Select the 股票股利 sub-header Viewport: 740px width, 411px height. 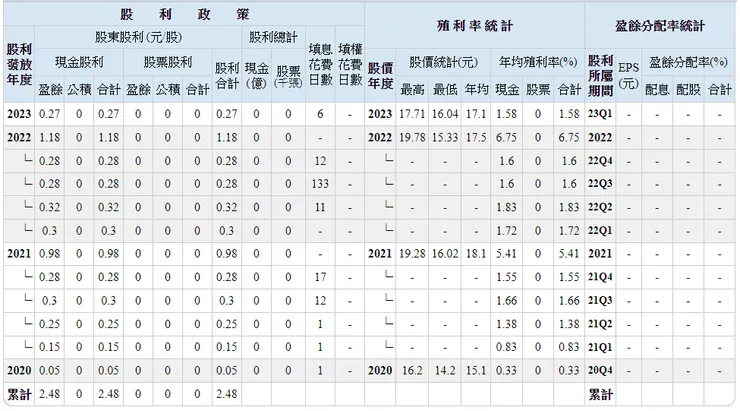click(168, 62)
